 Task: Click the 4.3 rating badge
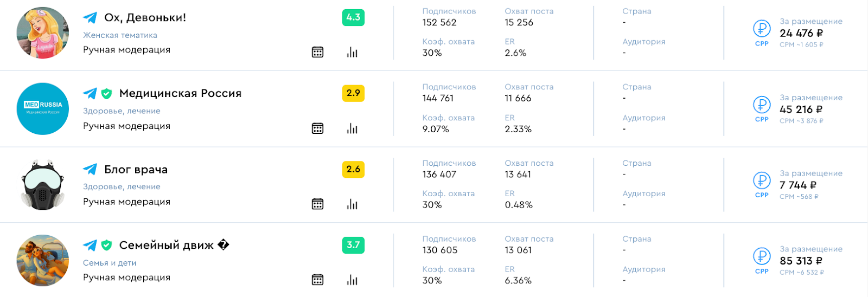pyautogui.click(x=353, y=17)
